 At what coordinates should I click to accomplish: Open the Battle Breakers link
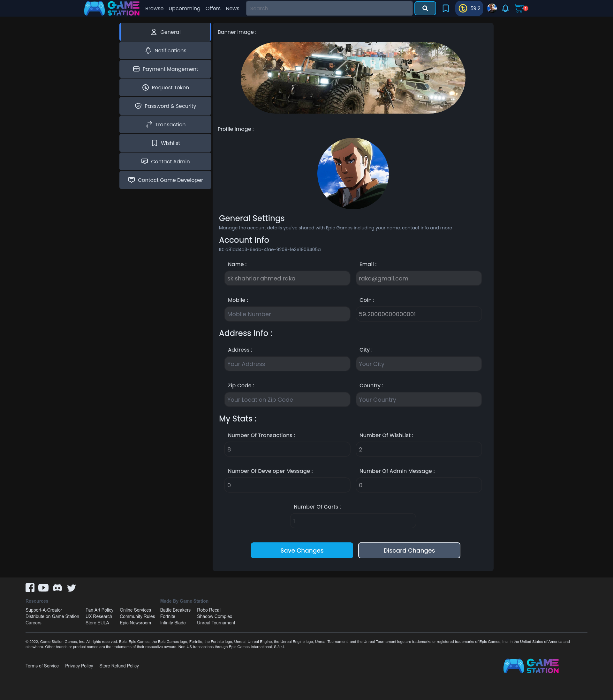tap(175, 610)
